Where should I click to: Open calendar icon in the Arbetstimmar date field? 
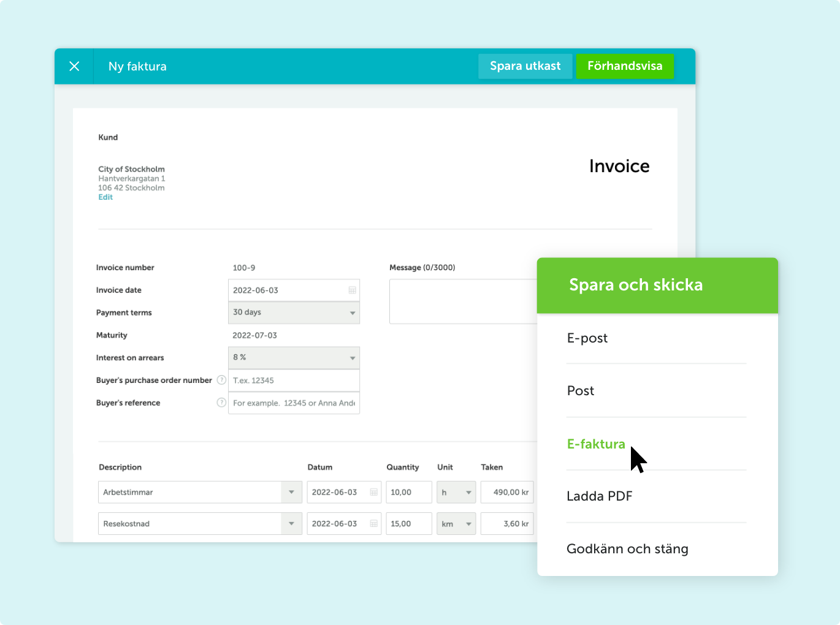coord(373,492)
